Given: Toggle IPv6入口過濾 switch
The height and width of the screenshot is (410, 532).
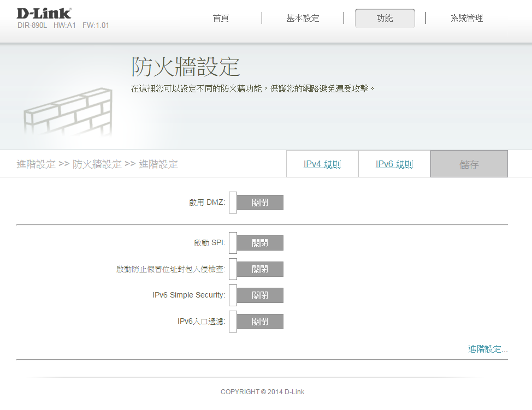Looking at the screenshot, I should pyautogui.click(x=256, y=321).
